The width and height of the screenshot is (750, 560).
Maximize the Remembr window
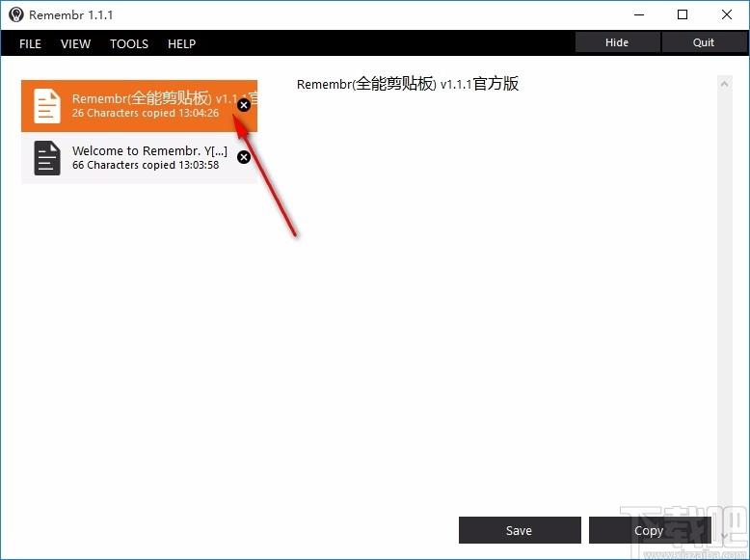(x=683, y=14)
